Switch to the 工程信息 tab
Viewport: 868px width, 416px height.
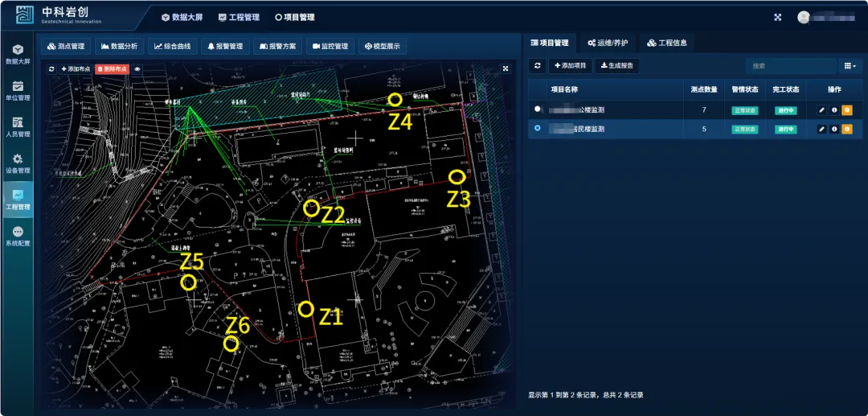(665, 43)
